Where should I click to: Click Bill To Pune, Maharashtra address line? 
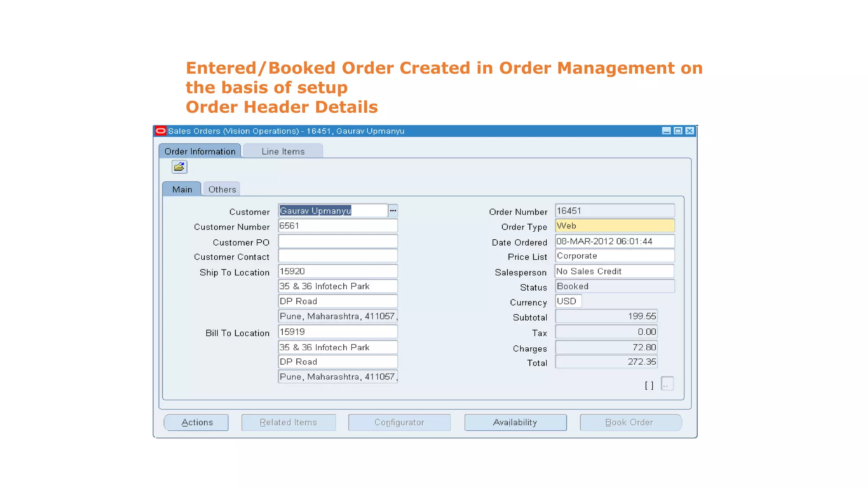338,377
